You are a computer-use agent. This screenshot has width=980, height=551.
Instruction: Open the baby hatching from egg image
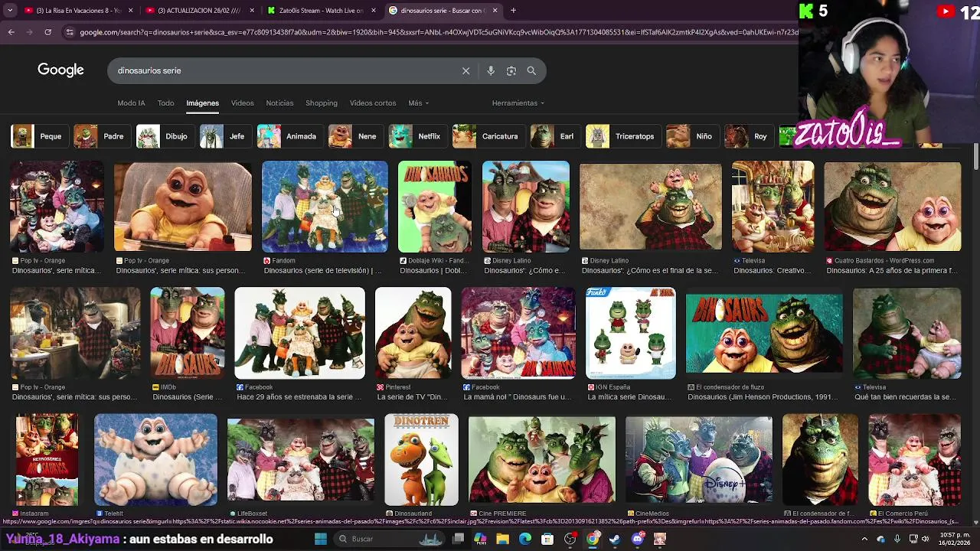[x=155, y=460]
